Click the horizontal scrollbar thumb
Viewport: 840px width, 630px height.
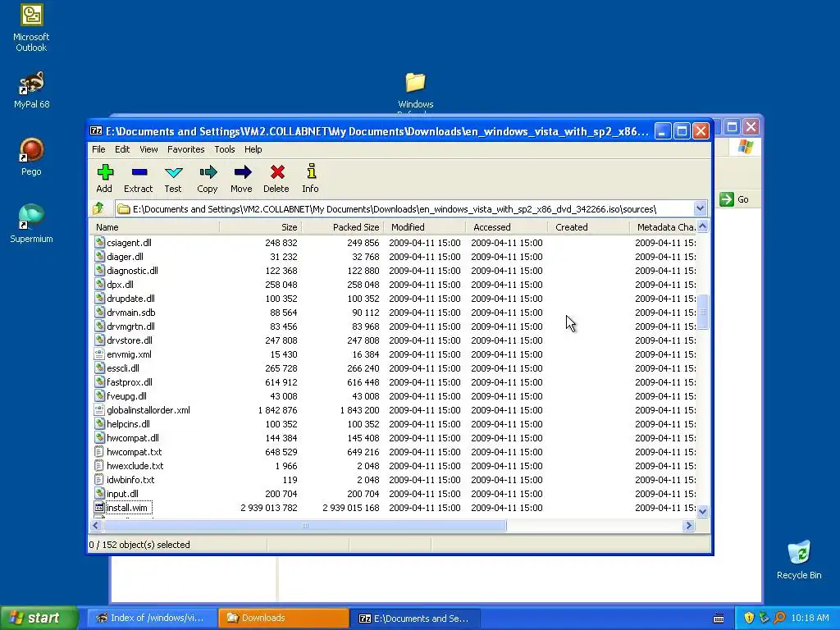coord(305,526)
